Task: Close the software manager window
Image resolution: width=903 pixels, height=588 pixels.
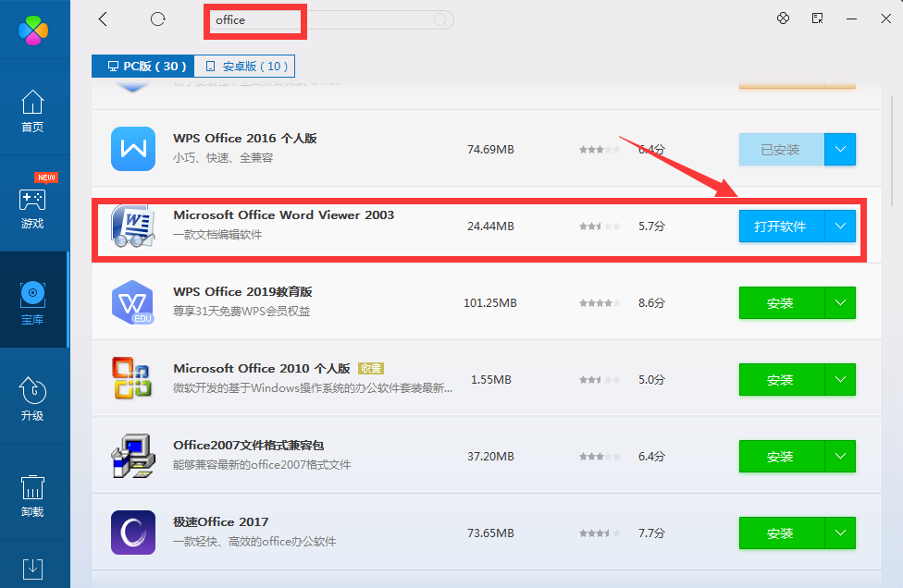Action: coord(886,19)
